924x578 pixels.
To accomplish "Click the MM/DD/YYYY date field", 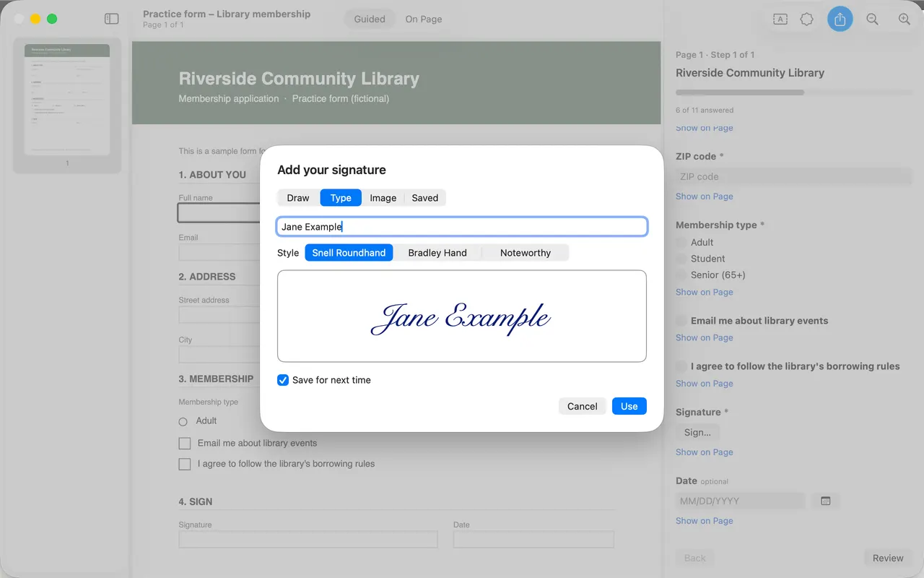I will (741, 501).
